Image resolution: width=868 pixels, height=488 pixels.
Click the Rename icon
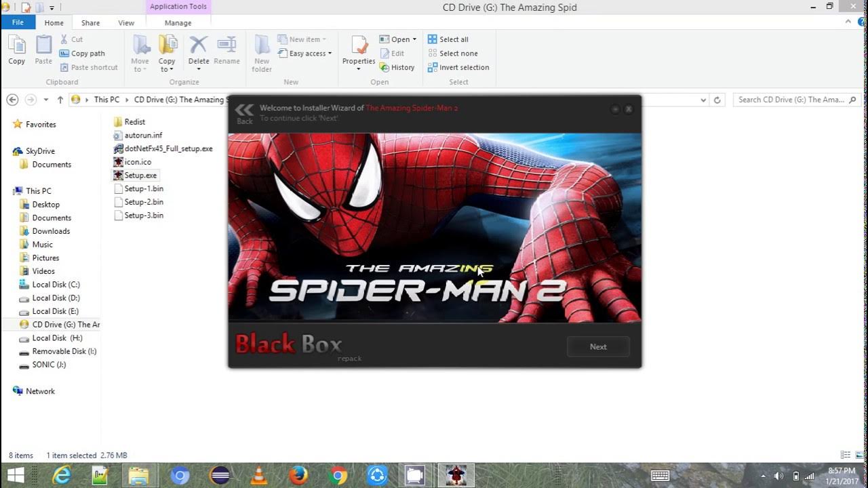pyautogui.click(x=226, y=51)
